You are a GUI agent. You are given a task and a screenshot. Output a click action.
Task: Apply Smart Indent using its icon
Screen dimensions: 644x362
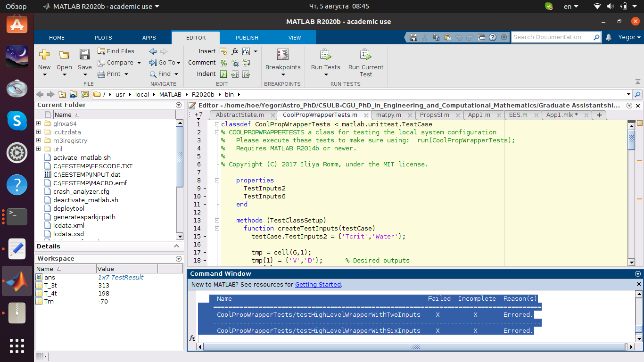tap(223, 74)
